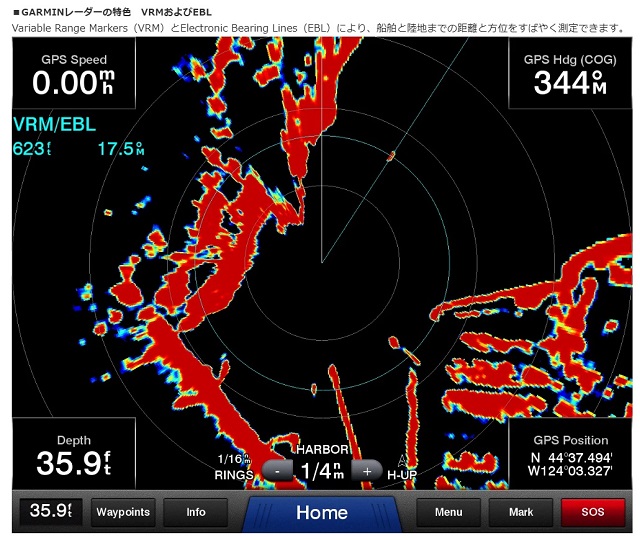Tap the 1/4 nm range value
The height and width of the screenshot is (540, 640).
[x=321, y=470]
